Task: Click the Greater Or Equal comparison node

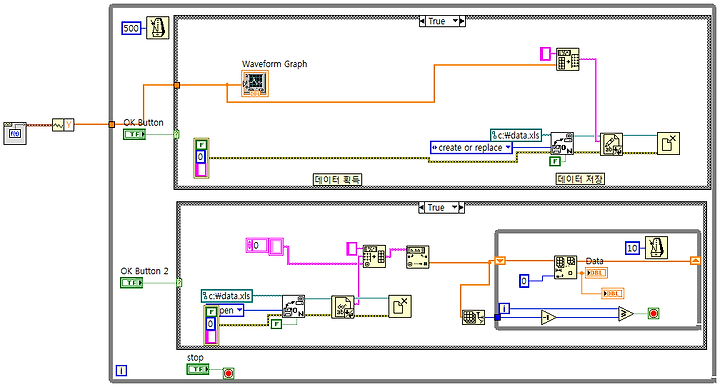Action: point(626,314)
